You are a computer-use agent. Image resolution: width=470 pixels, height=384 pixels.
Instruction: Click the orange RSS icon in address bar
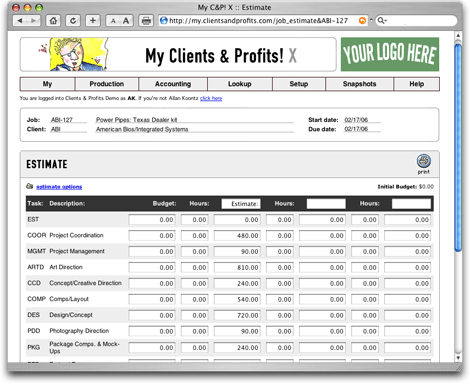coord(362,21)
